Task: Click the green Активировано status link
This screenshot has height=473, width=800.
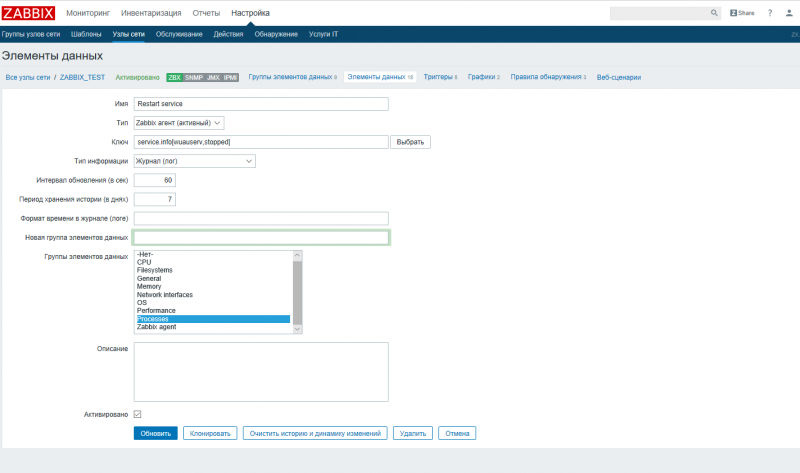Action: click(137, 78)
